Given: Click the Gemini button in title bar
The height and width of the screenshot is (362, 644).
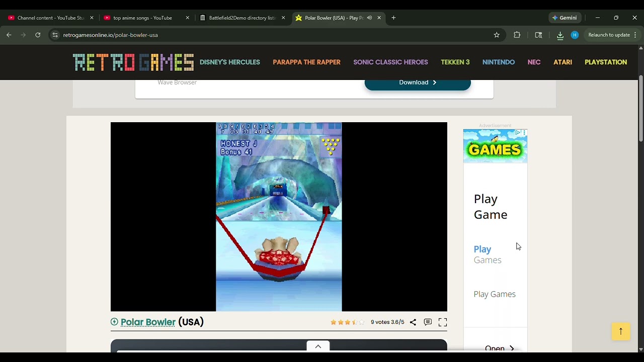Looking at the screenshot, I should point(564,18).
